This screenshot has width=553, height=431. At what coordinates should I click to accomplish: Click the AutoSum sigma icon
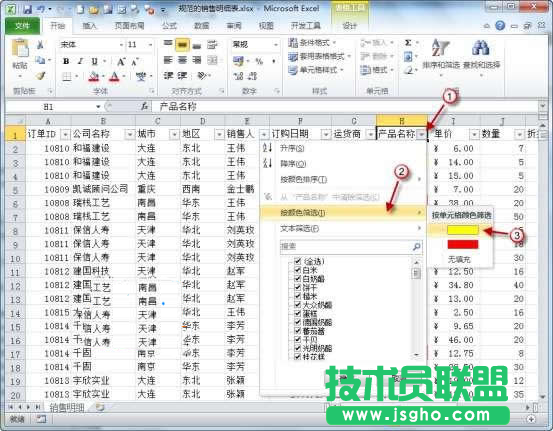[x=408, y=43]
